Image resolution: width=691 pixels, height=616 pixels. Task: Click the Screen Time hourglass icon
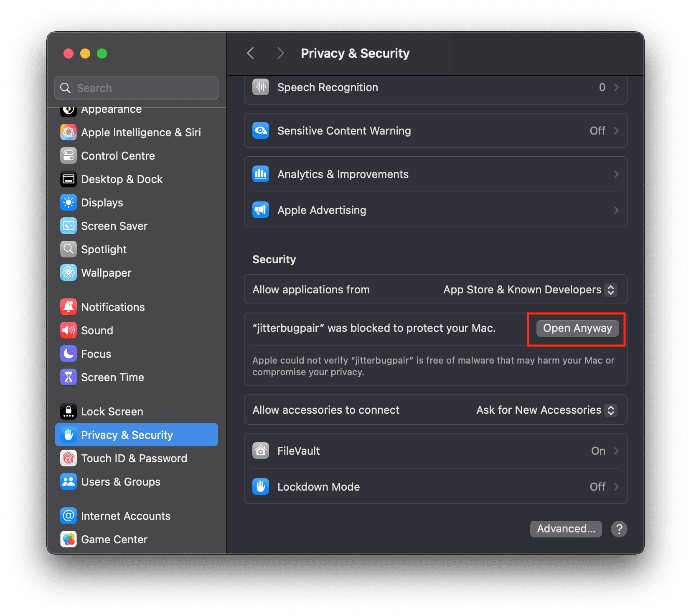click(x=69, y=377)
